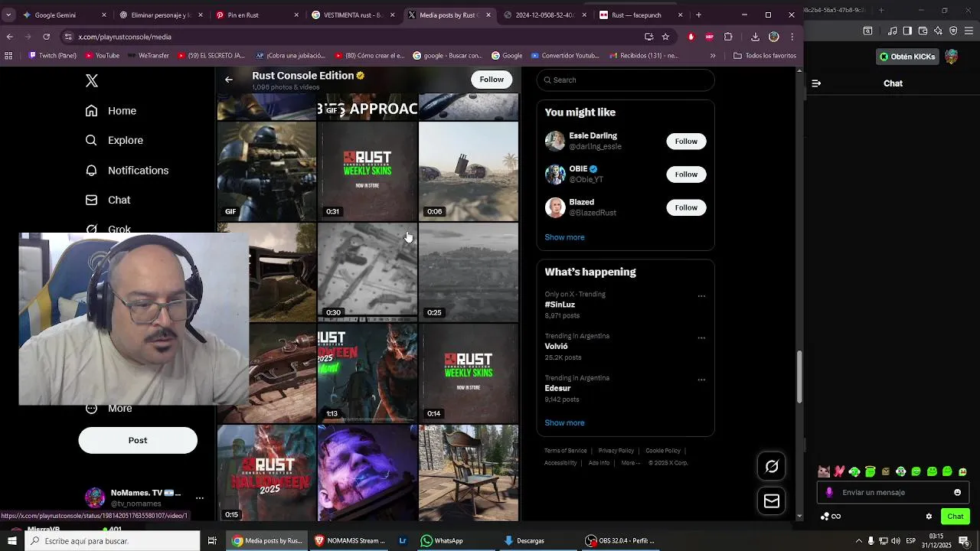Screen dimensions: 980x551
Task: Bookmark this page with the star
Action: [x=665, y=37]
